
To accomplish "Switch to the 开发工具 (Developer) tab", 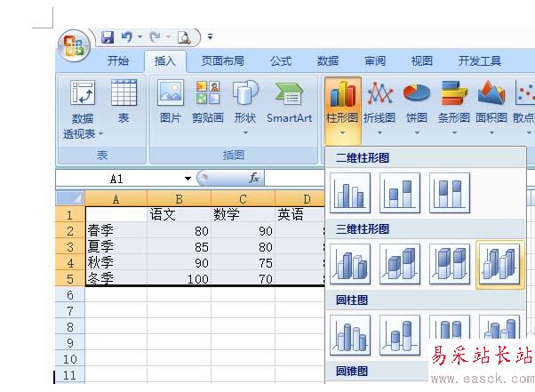I will pos(480,61).
